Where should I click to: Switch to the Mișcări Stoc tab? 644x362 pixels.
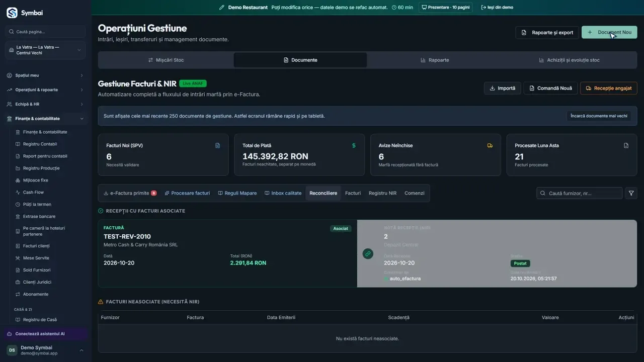(x=166, y=60)
